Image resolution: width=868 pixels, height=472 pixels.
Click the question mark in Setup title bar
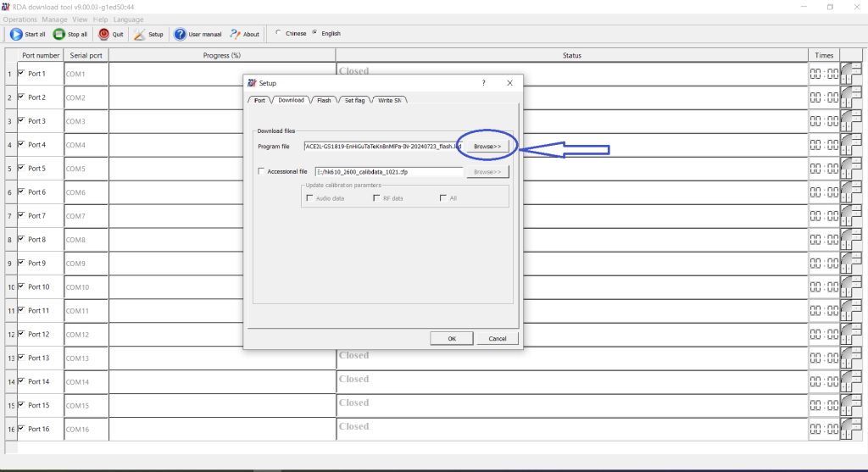coord(483,83)
